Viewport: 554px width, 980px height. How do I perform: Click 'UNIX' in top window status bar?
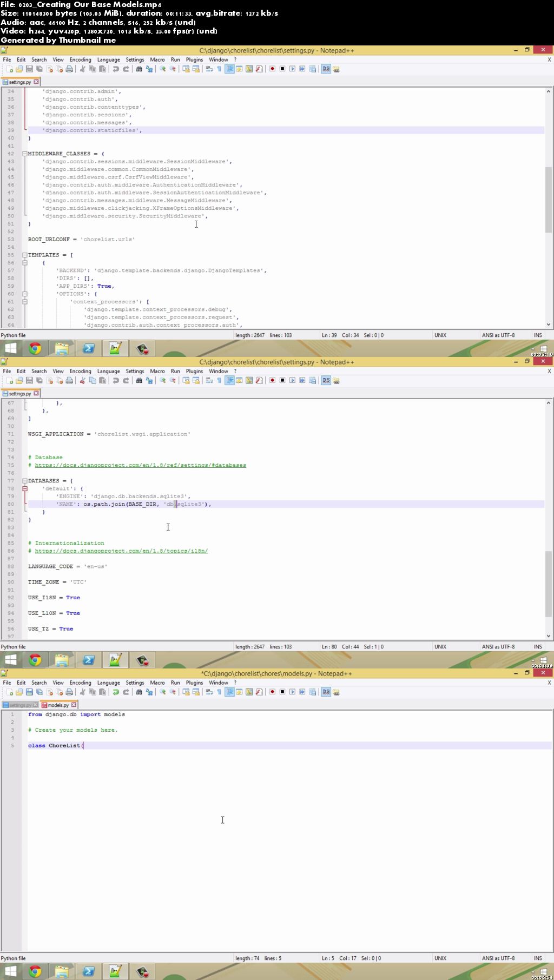tap(440, 335)
